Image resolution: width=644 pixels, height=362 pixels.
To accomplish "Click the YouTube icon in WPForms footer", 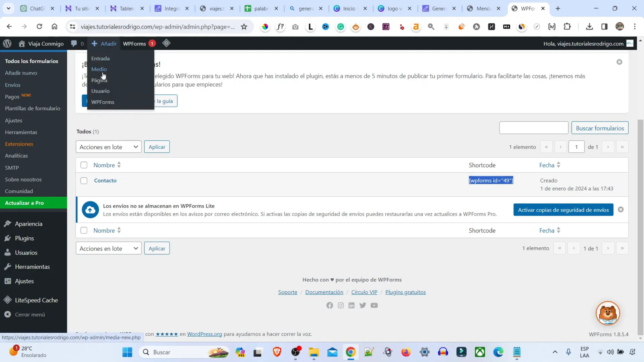I will 374,305.
